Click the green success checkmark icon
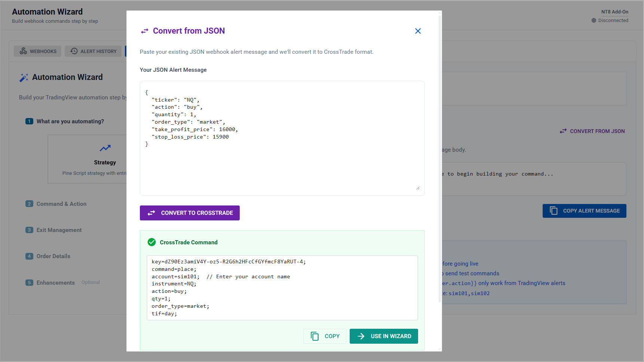Viewport: 644px width, 362px height. pyautogui.click(x=152, y=242)
